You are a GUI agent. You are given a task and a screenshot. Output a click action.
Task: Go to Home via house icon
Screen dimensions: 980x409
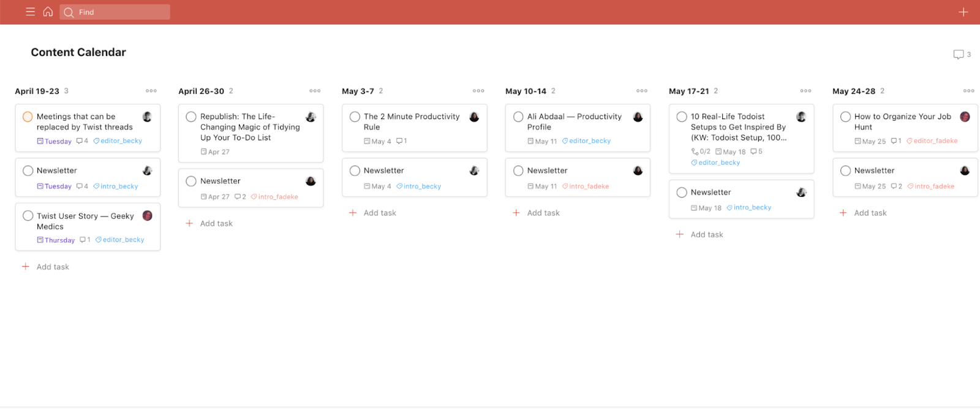click(48, 12)
